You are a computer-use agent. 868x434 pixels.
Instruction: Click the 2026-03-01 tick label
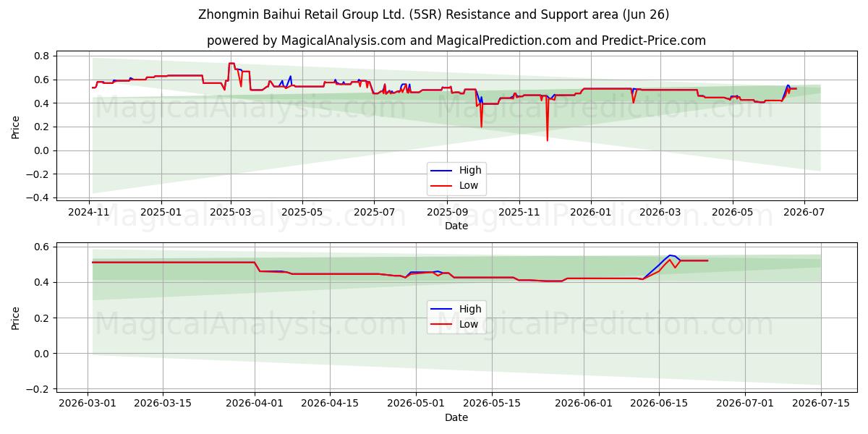coord(88,404)
